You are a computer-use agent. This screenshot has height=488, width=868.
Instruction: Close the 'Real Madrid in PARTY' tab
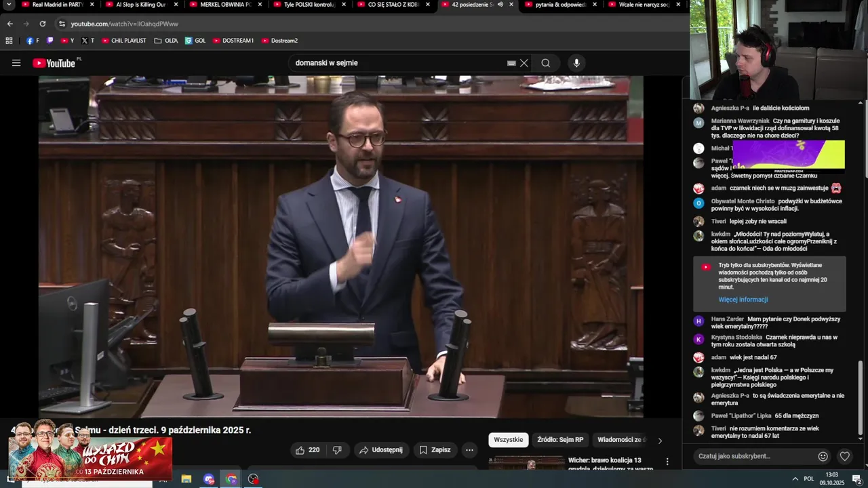click(92, 5)
